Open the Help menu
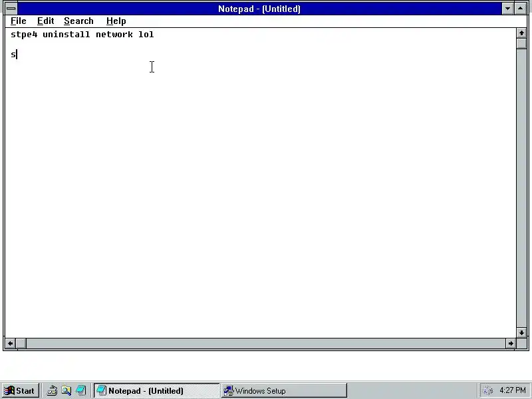532x399 pixels. (x=116, y=21)
